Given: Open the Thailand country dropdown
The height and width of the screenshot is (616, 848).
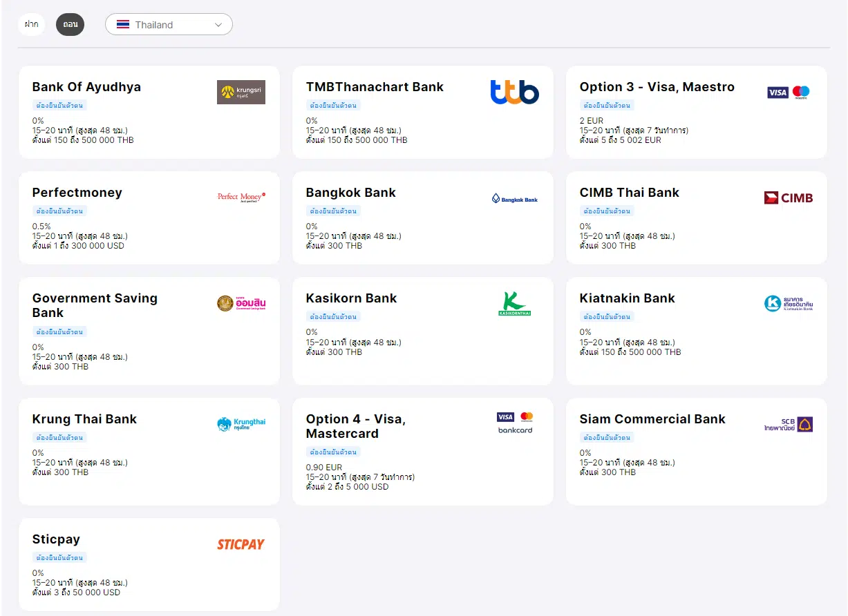Looking at the screenshot, I should [x=169, y=24].
